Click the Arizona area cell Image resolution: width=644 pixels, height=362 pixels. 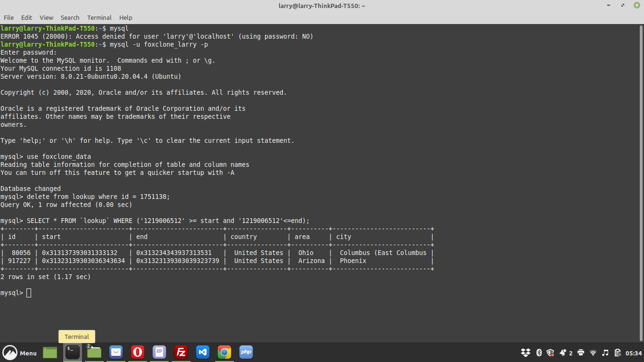coord(312,261)
